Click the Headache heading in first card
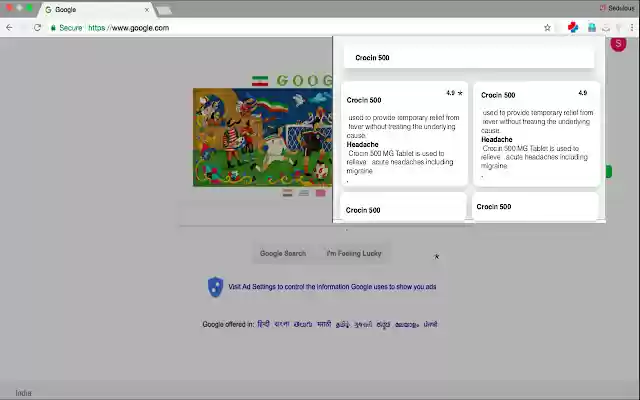The width and height of the screenshot is (640, 400). [x=362, y=144]
